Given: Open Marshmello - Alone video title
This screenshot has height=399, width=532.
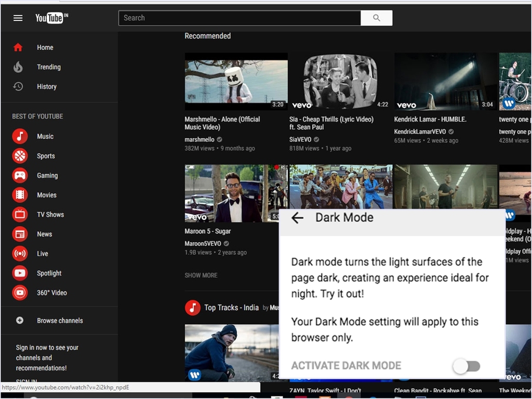Looking at the screenshot, I should coord(222,123).
